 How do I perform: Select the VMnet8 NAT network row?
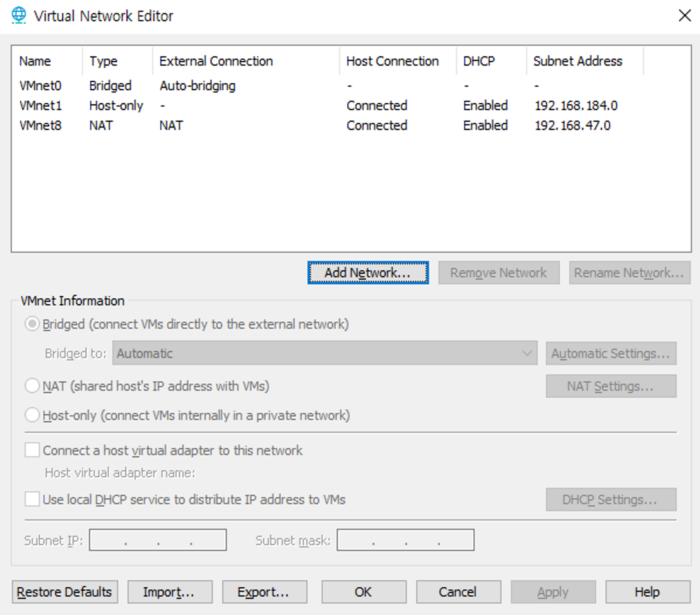(x=40, y=125)
